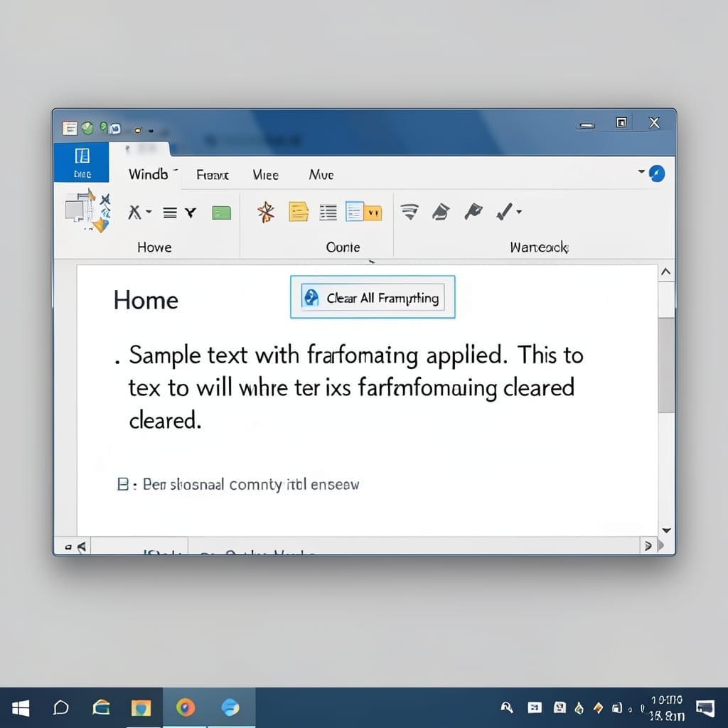Click the Howe group label
728x728 pixels.
point(154,247)
